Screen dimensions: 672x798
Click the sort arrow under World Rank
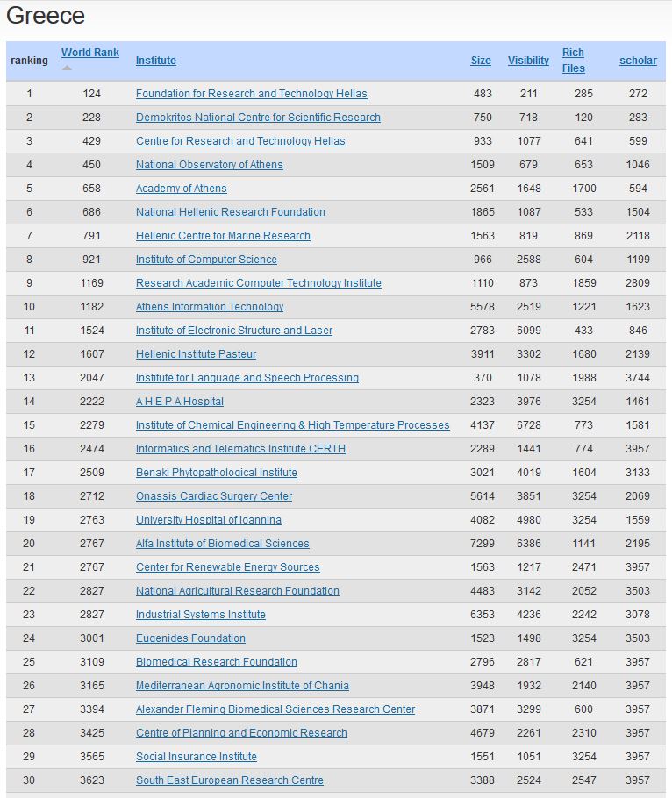67,68
